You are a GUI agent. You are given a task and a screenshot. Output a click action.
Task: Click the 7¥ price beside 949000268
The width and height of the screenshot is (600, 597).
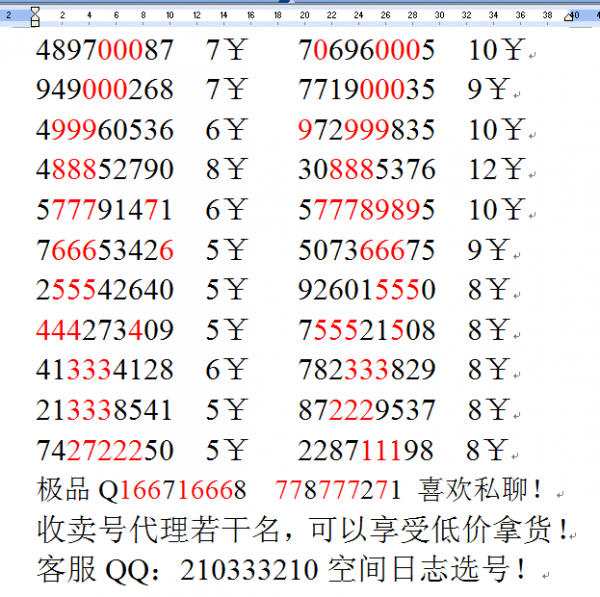pyautogui.click(x=226, y=90)
